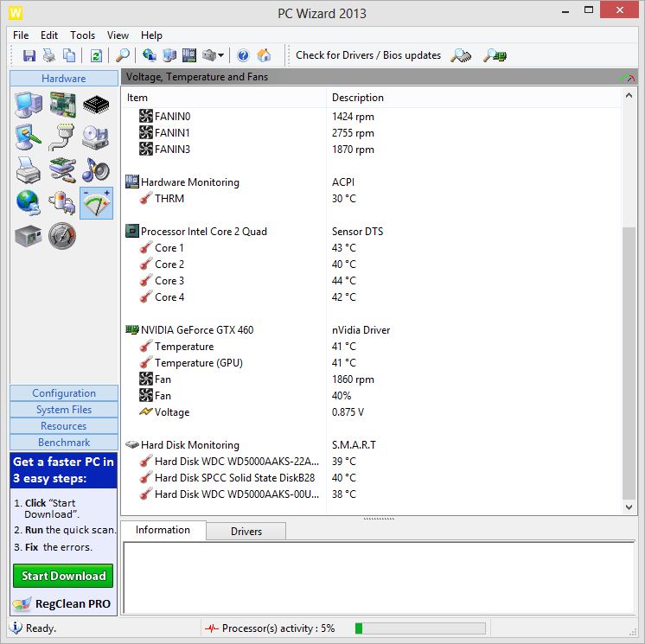The image size is (645, 644).
Task: Select the round speedometer gauge icon
Action: pos(62,236)
